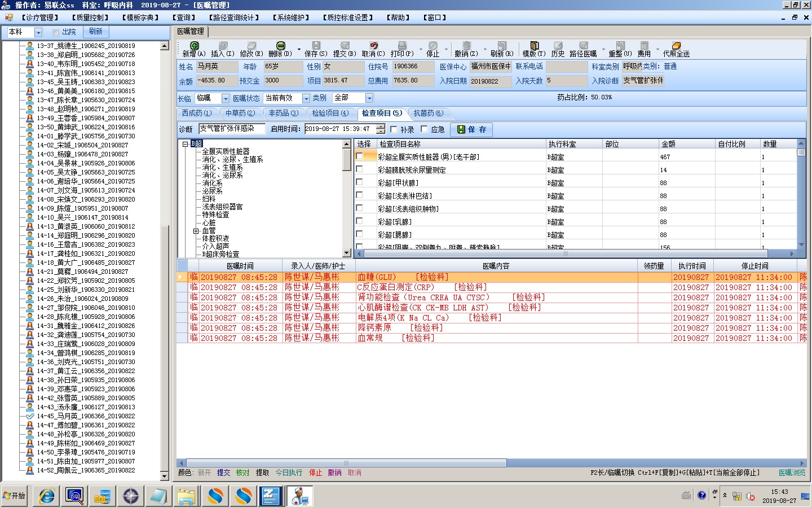The image size is (812, 508).
Task: Expand the 血管 tree node
Action: 196,231
